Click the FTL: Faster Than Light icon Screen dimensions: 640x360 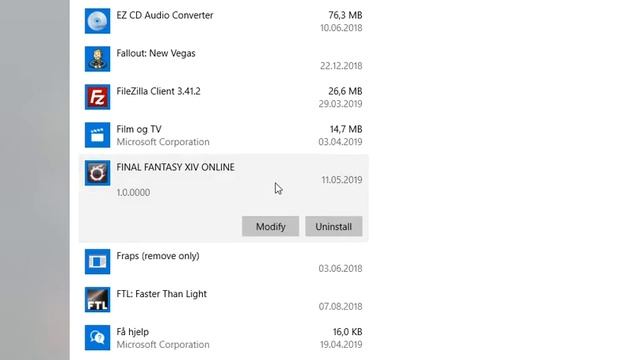[97, 300]
